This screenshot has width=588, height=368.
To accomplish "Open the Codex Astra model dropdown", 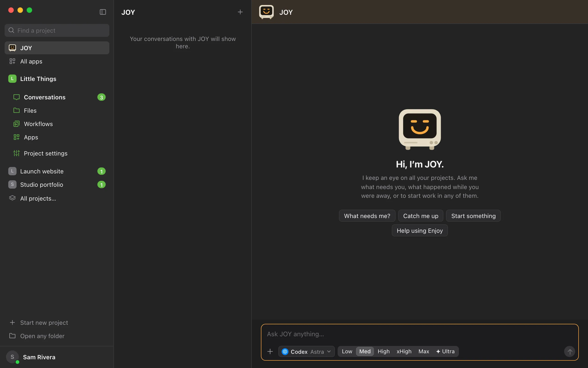I will pos(306,351).
